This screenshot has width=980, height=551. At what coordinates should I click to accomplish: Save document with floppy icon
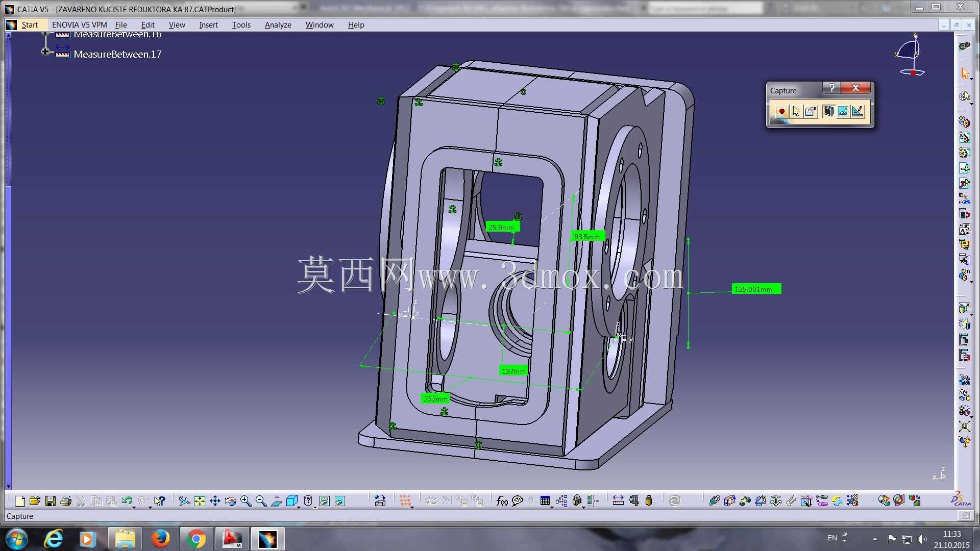coord(50,501)
